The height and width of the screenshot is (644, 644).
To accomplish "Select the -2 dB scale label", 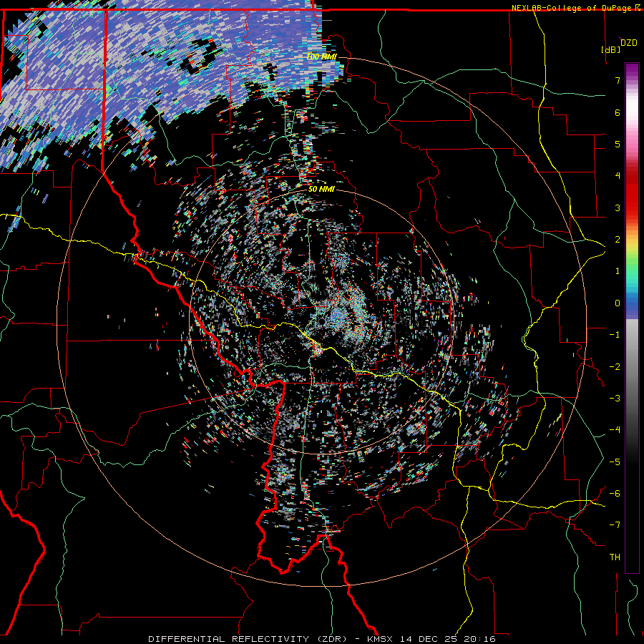I will pyautogui.click(x=615, y=367).
